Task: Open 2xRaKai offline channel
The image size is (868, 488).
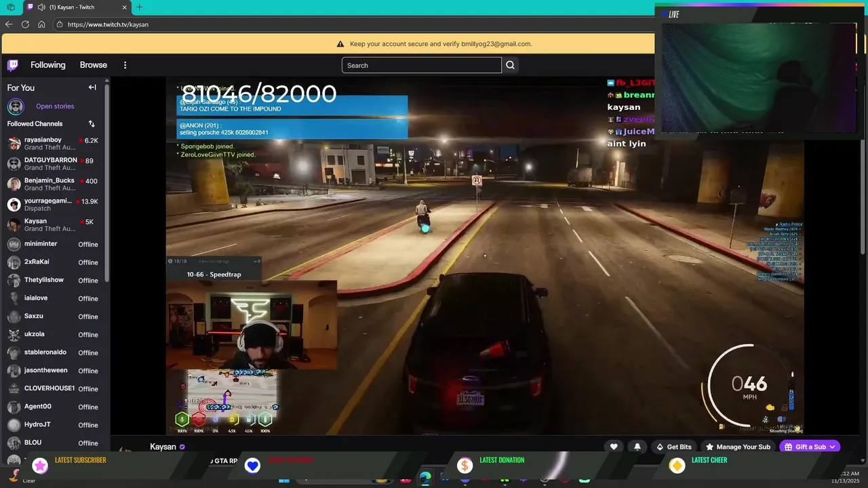Action: [53, 262]
